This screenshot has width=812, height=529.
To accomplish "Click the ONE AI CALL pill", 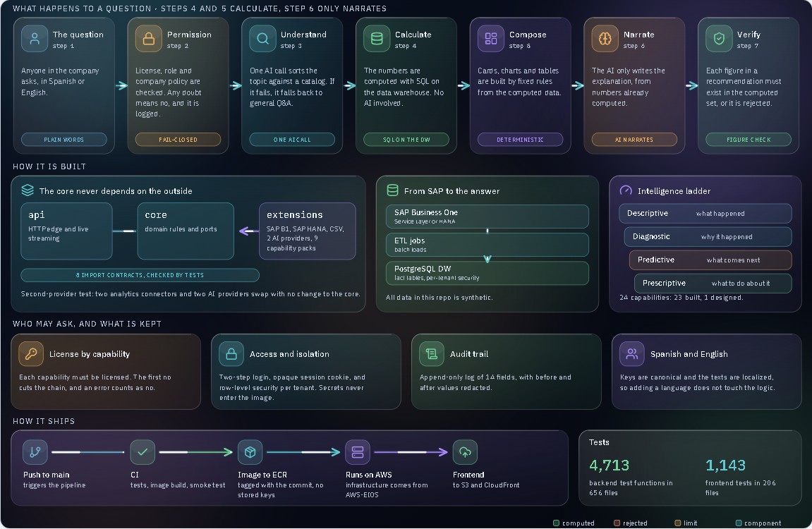I will (x=292, y=140).
